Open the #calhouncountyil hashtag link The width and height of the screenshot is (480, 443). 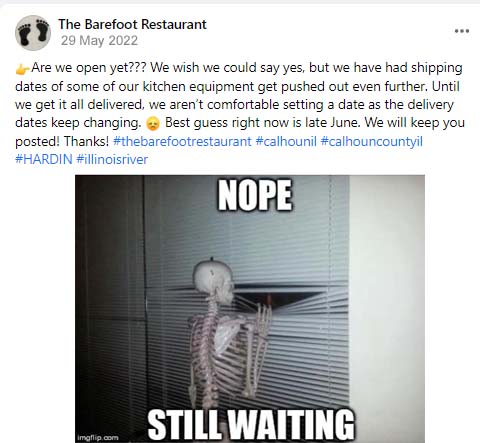372,141
